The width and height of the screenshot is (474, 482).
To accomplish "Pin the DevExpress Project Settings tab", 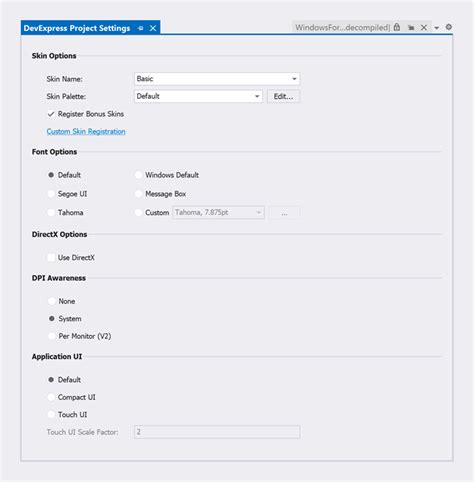I will pos(140,28).
